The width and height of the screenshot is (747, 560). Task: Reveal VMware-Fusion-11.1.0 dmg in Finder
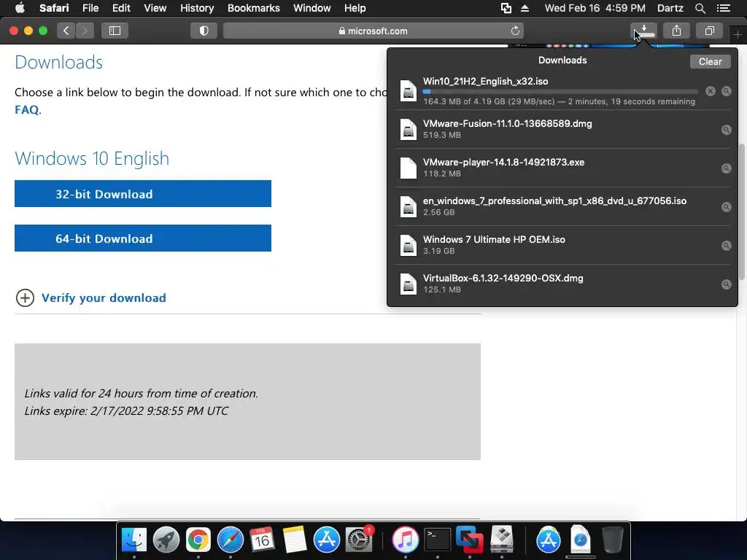pyautogui.click(x=726, y=130)
